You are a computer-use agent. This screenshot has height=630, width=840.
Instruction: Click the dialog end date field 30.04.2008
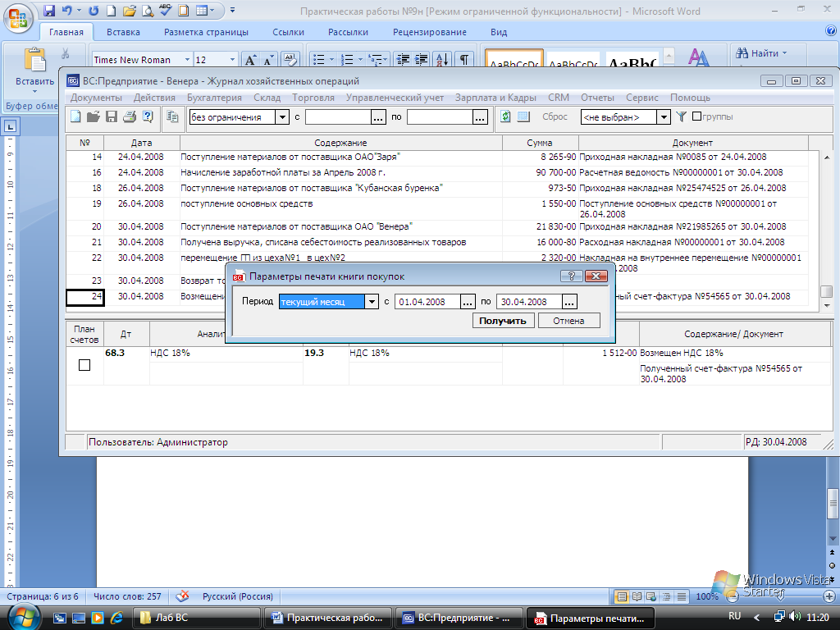click(x=529, y=302)
